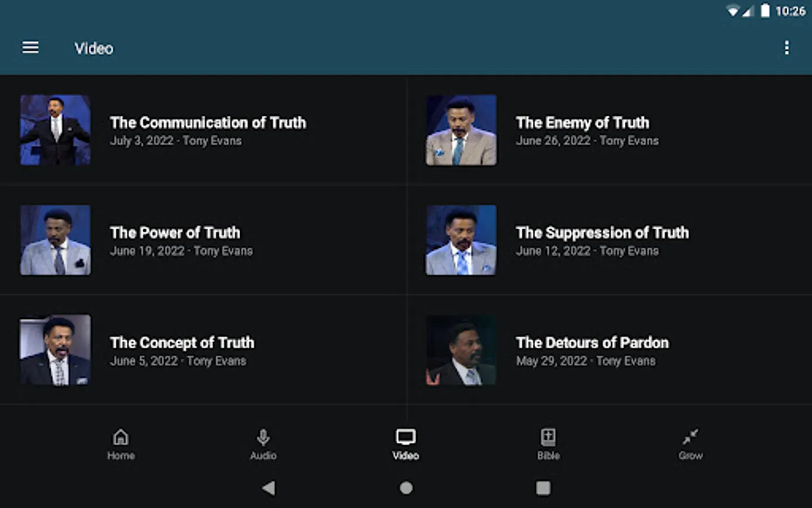Play The Concept of Truth video title
This screenshot has height=508, width=812.
[182, 343]
